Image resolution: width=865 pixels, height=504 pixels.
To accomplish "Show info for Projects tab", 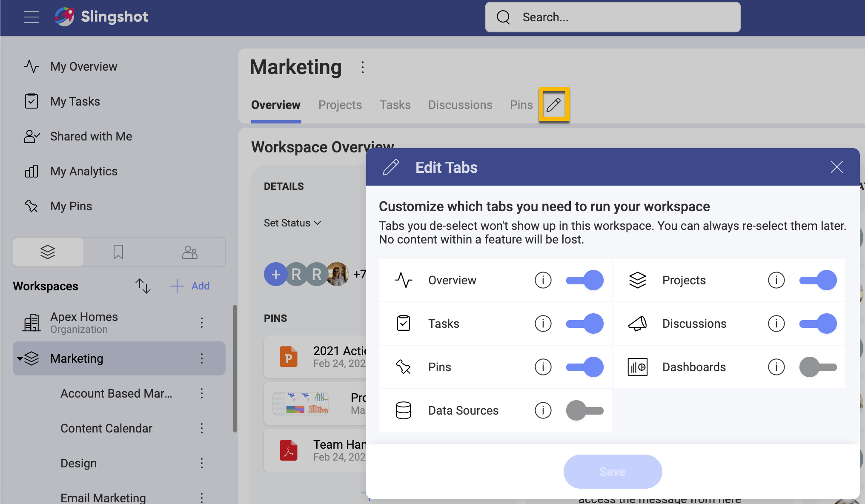I will coord(776,280).
